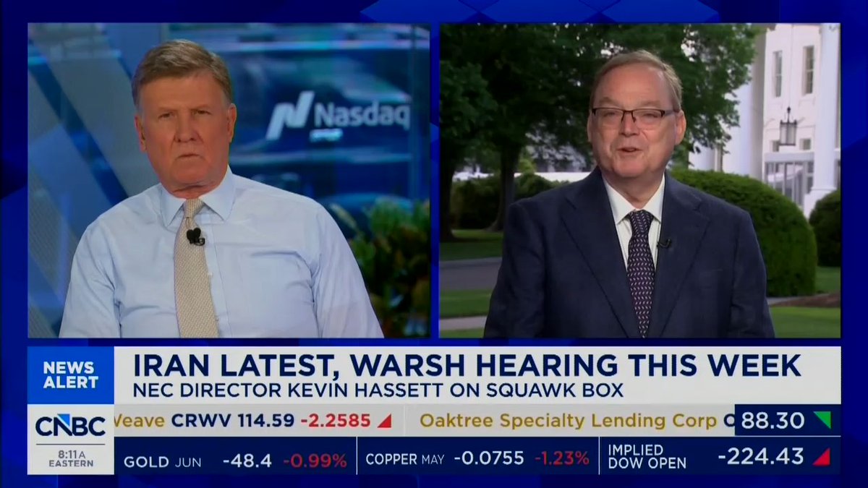Click the '88.30' quote value
Screen dimensions: 868x488
tap(773, 420)
